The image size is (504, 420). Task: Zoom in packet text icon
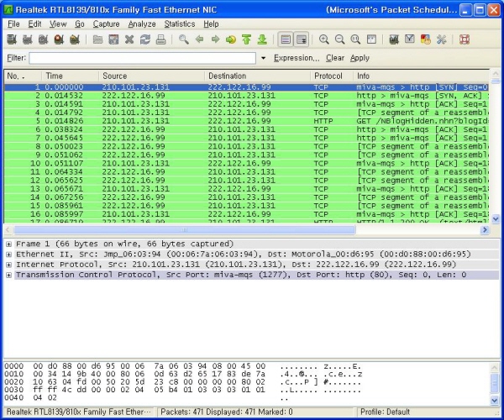(x=323, y=39)
